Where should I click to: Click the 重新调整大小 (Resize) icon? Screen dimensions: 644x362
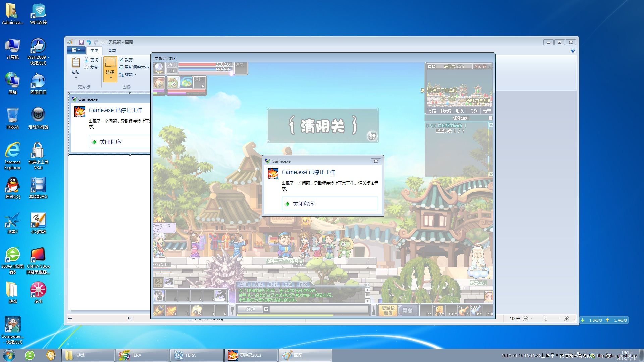121,67
